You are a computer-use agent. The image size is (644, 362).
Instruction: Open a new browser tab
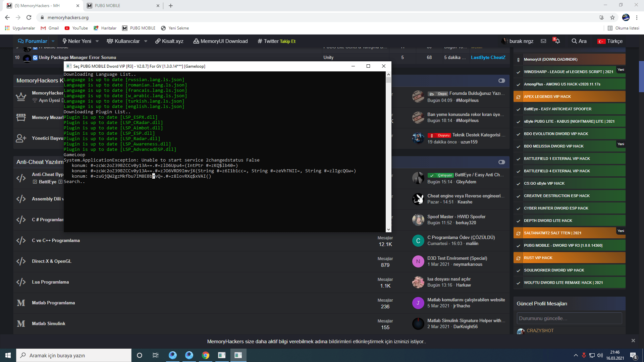171,6
